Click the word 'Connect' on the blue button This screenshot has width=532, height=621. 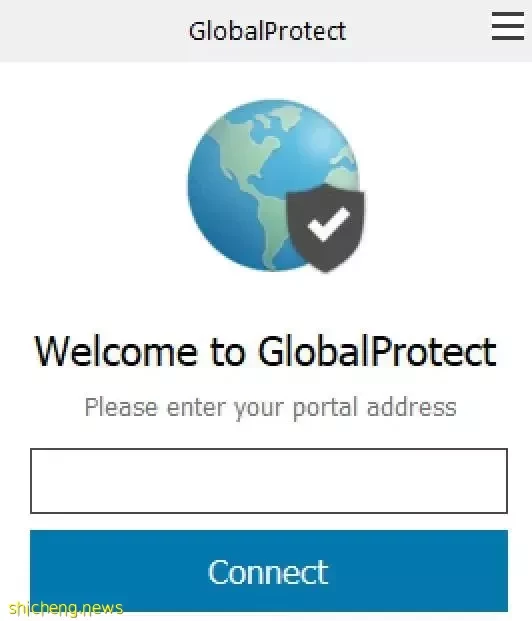tap(268, 572)
